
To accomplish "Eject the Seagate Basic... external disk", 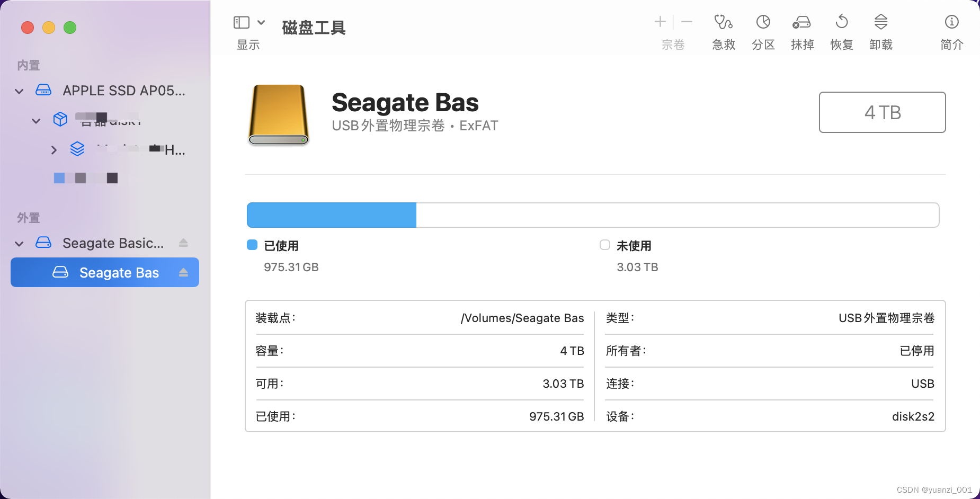I will pos(183,243).
